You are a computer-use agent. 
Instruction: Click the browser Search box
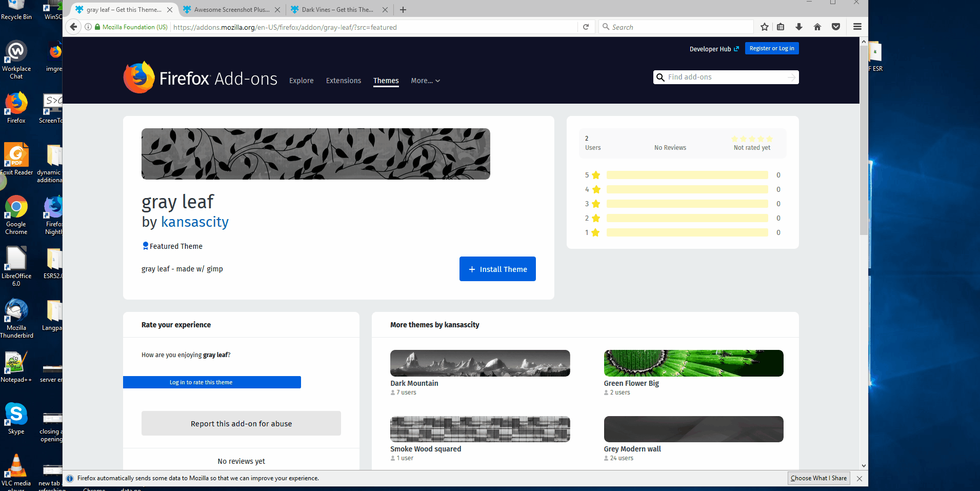point(676,27)
